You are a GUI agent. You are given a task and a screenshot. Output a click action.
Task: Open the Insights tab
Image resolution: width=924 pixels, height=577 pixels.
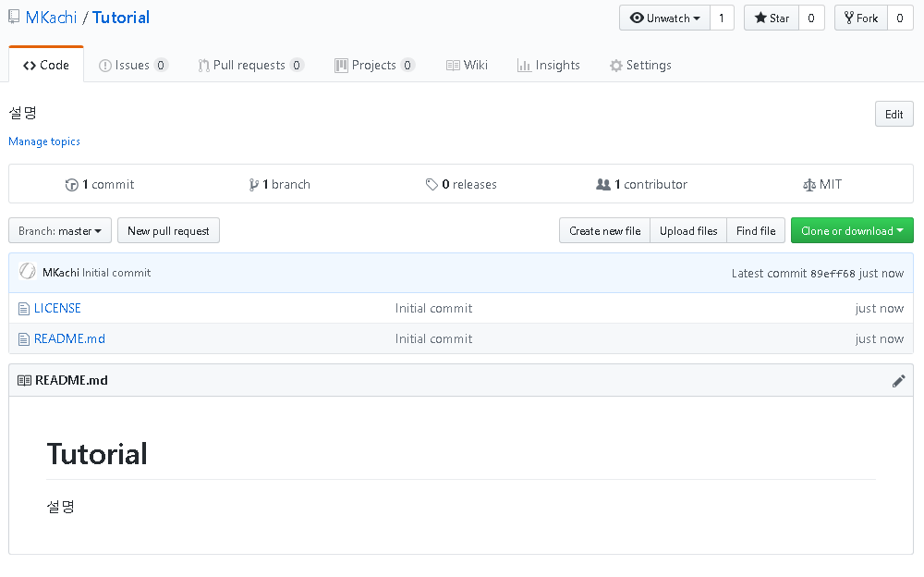point(549,65)
